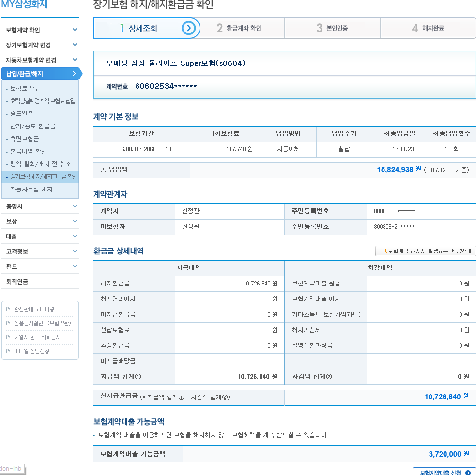Expand the 보험계약 확인 menu chevron

coord(75,30)
